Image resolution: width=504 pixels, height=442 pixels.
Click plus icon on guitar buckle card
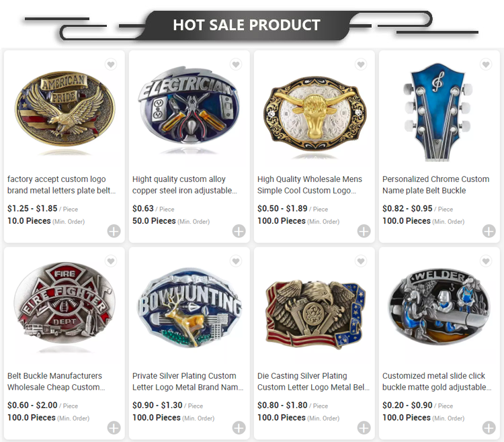[x=489, y=231]
